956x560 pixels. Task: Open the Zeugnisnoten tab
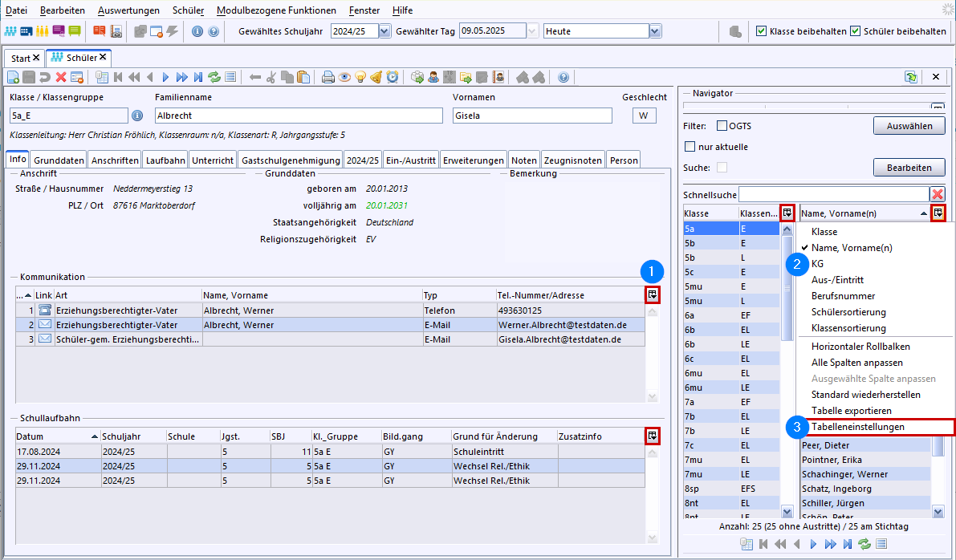tap(573, 160)
